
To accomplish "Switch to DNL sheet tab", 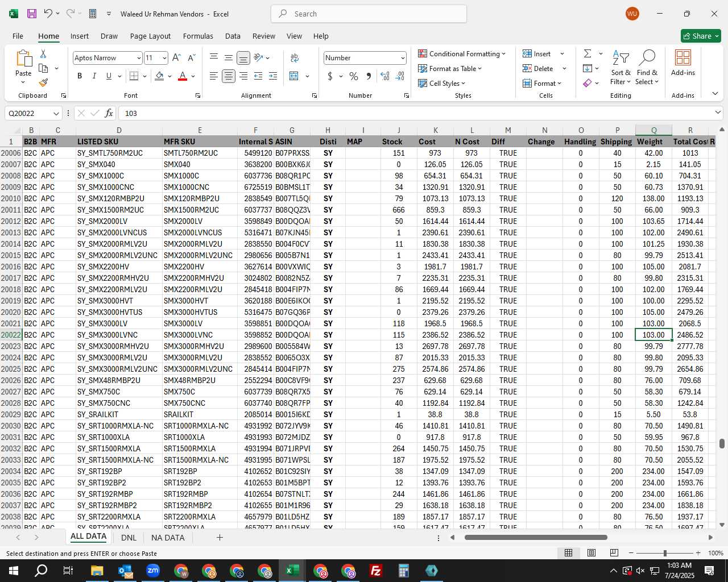I will pos(129,537).
